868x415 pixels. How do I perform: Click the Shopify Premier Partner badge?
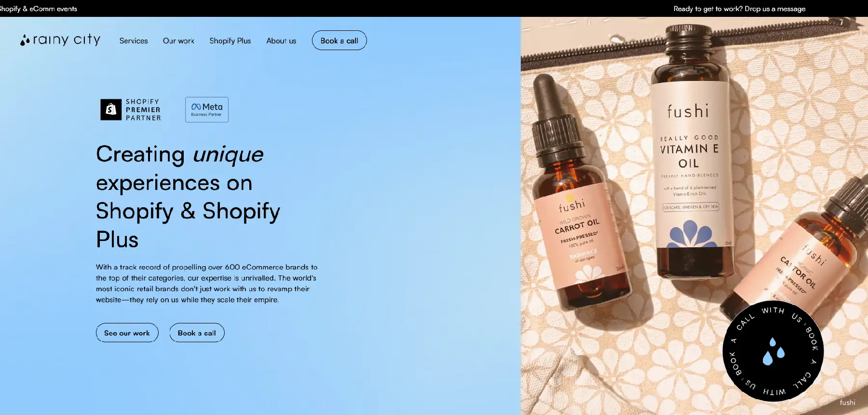click(131, 110)
